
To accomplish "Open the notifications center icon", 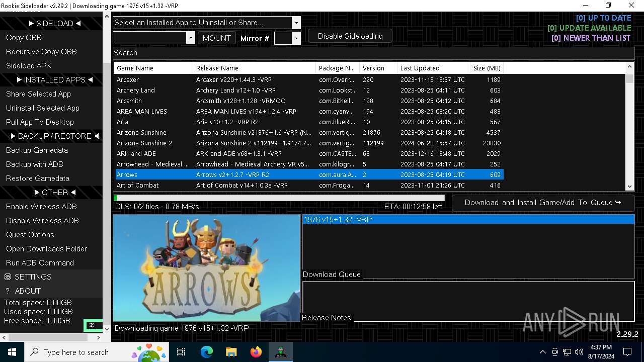I will tap(627, 352).
